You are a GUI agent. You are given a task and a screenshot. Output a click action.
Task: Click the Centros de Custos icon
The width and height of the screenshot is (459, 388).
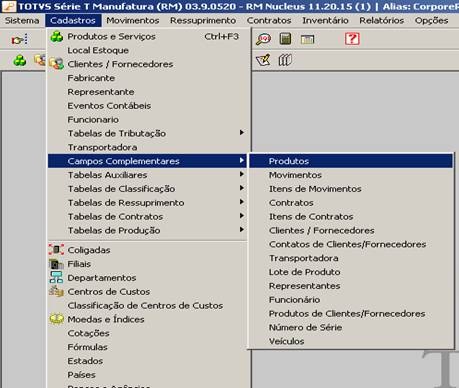point(56,291)
